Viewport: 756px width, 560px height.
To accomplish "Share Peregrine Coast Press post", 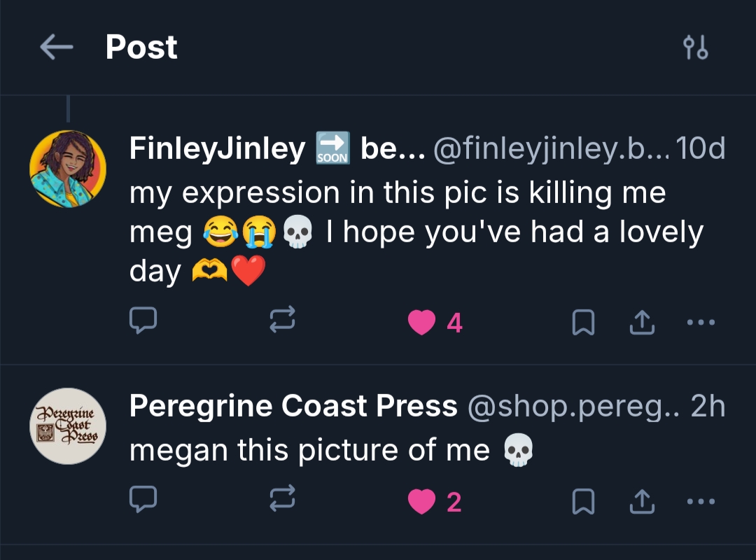I will click(x=642, y=502).
